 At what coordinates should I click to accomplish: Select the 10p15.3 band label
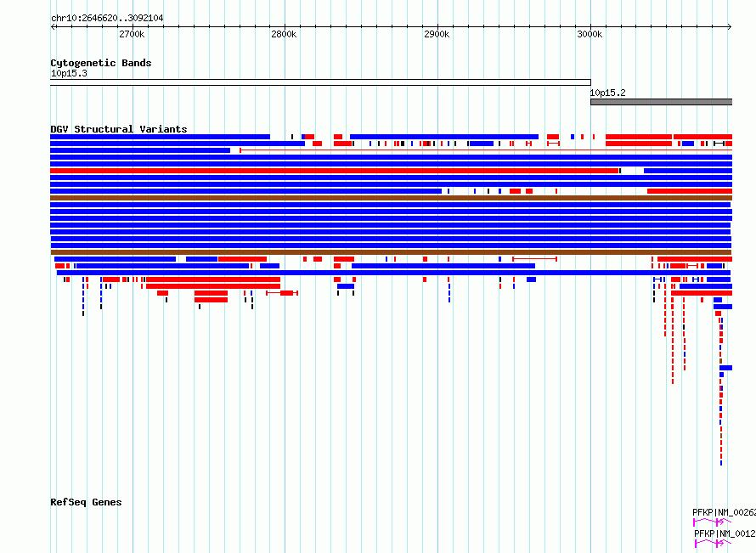tap(69, 73)
